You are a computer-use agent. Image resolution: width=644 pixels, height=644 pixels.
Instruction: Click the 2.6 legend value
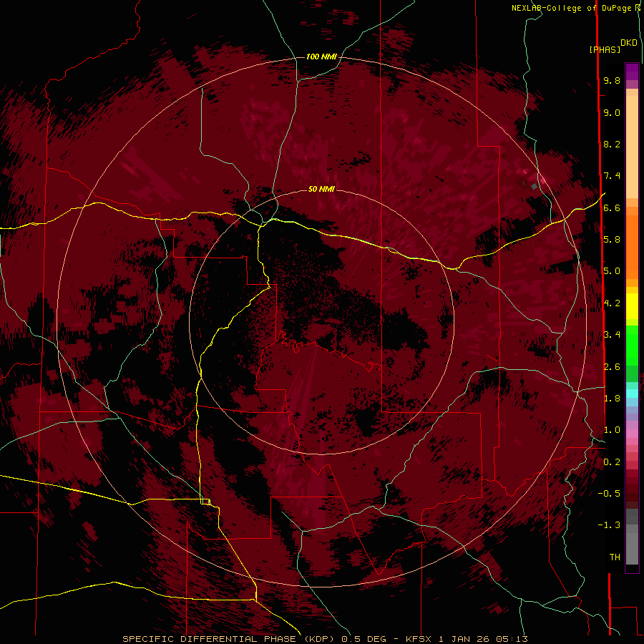tap(612, 367)
